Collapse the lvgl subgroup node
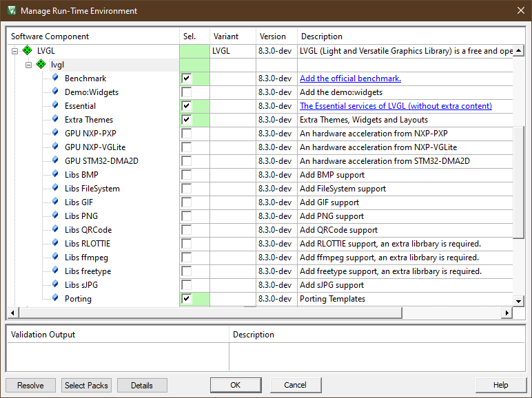 point(28,65)
